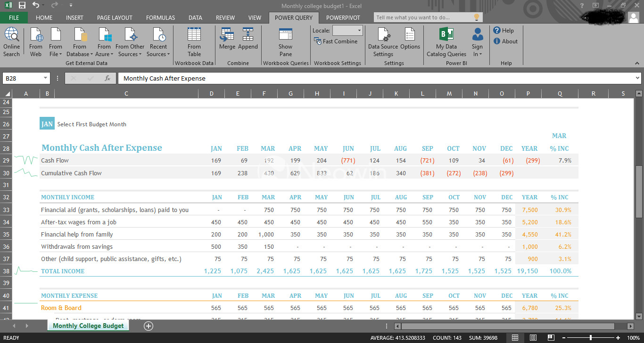The image size is (644, 343).
Task: Switch to the FORMULAS ribbon tab
Action: click(160, 17)
